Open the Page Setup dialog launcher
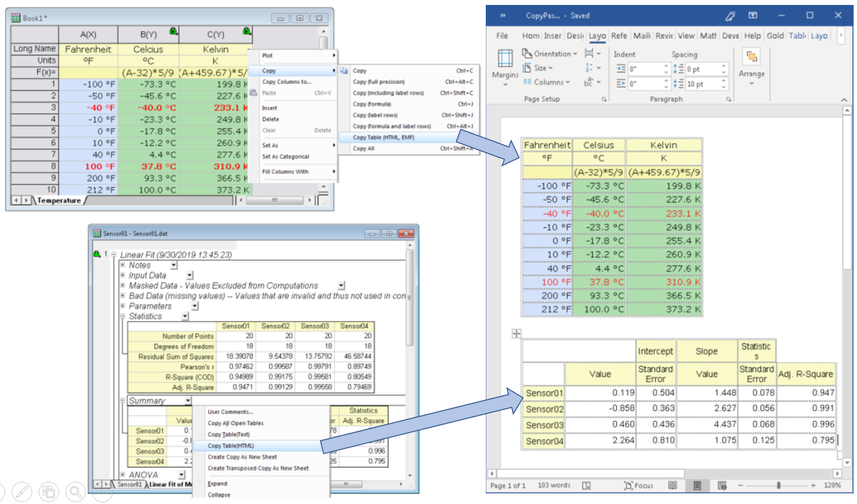857x504 pixels. [x=604, y=100]
